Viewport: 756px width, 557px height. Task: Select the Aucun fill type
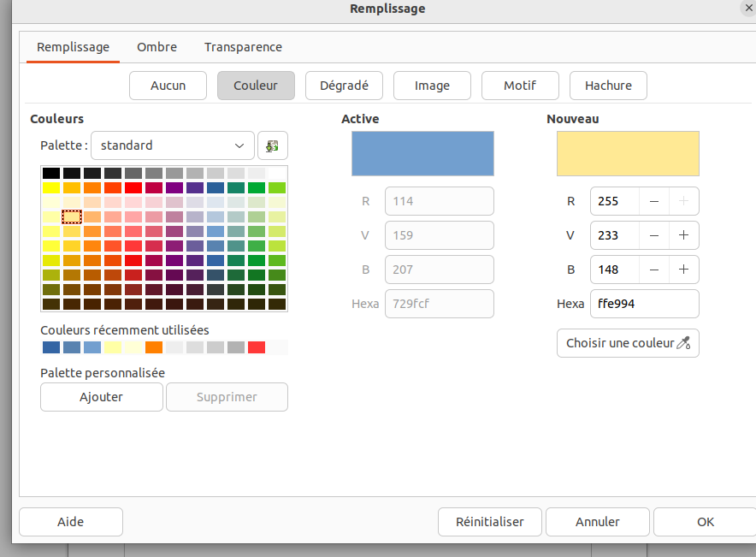(x=168, y=86)
